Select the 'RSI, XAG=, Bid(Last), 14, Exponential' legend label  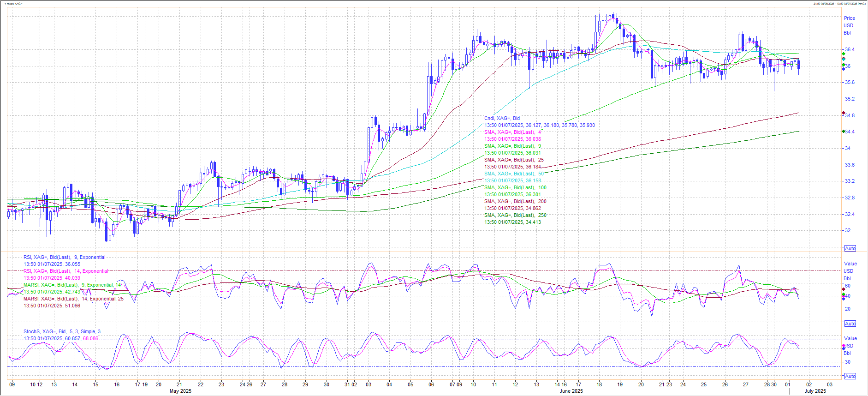point(66,271)
